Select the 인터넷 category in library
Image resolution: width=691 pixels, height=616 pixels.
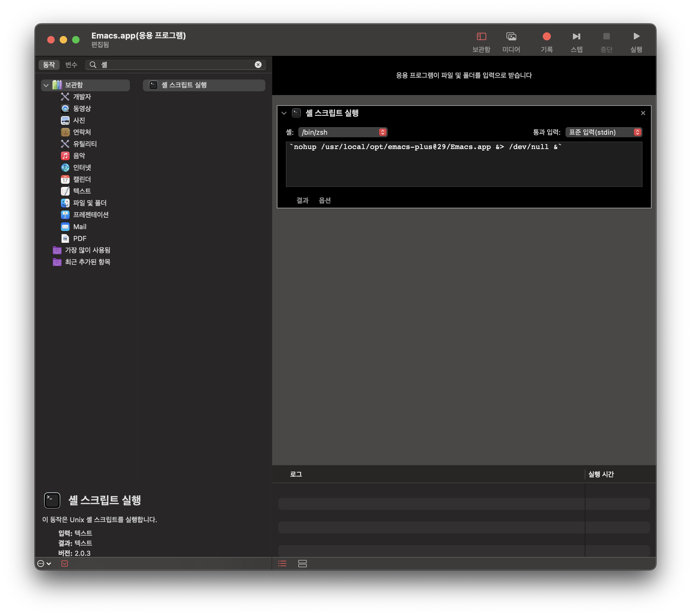(82, 168)
